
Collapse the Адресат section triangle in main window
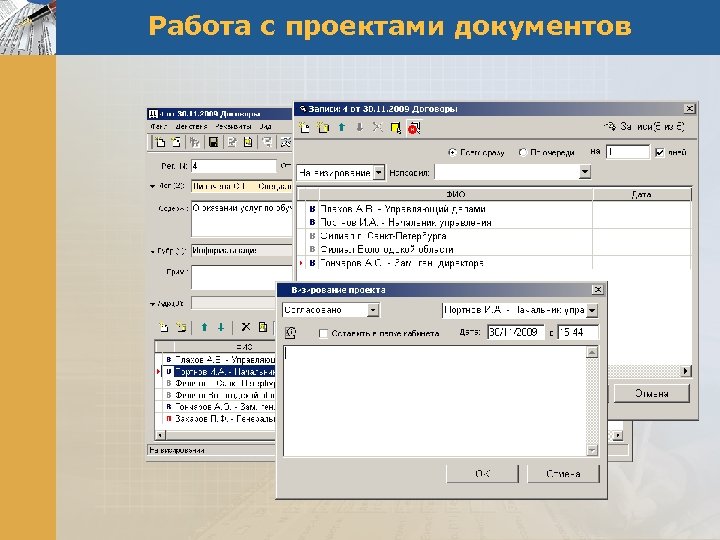click(152, 304)
